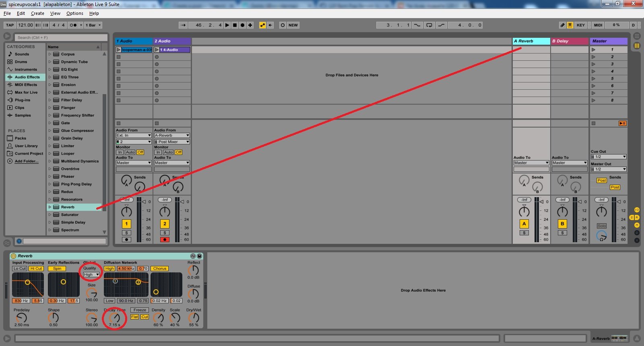
Task: Launch the 1 4-Audio clip
Action: point(157,50)
